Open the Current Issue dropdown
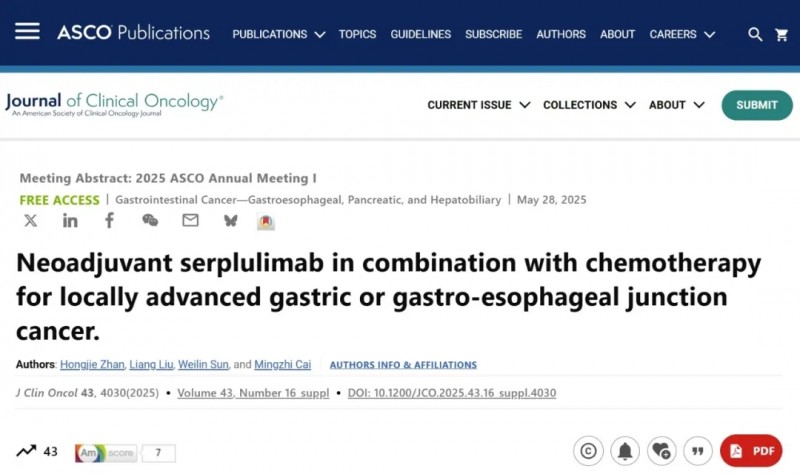The height and width of the screenshot is (474, 800). pyautogui.click(x=478, y=105)
